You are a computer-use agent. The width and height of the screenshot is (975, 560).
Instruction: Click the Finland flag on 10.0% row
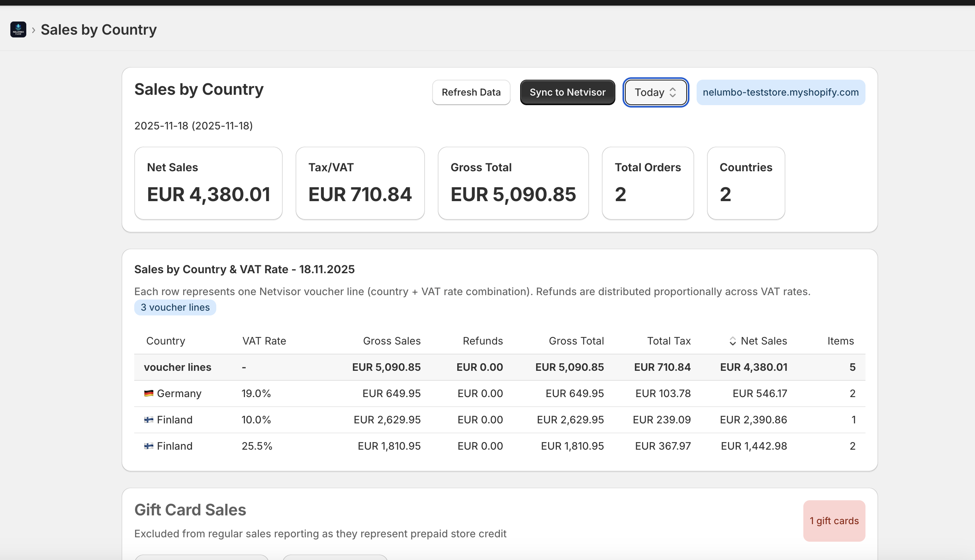[x=148, y=419]
